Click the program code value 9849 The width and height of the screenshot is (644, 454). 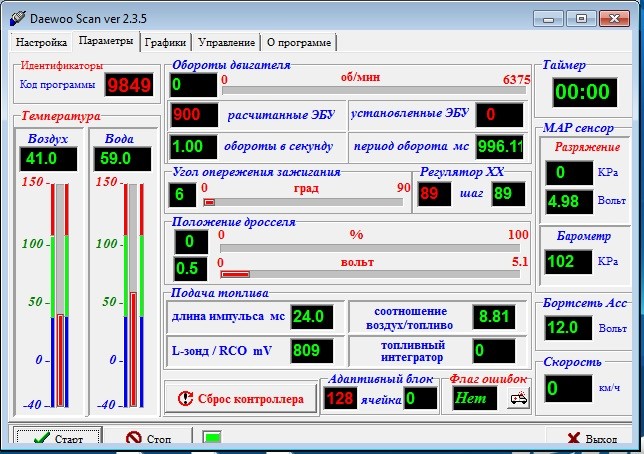coord(129,85)
